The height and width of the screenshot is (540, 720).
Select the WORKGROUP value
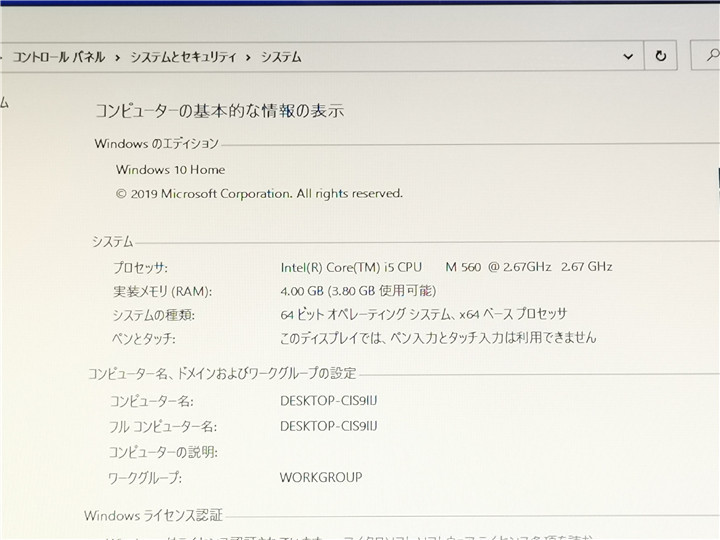(x=321, y=477)
